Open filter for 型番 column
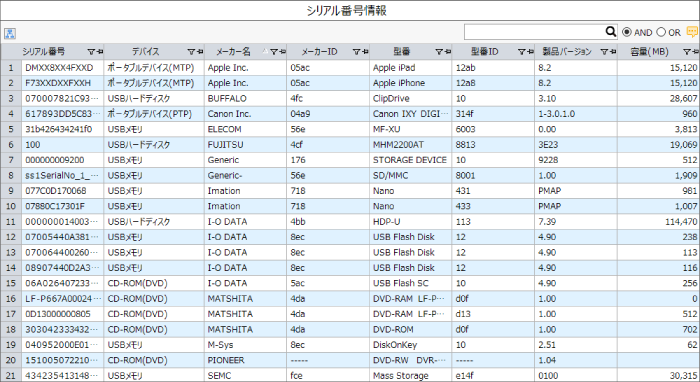Image resolution: width=700 pixels, height=382 pixels. 439,52
